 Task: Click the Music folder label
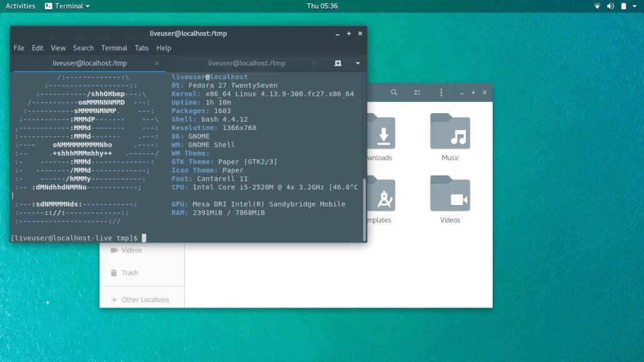click(x=450, y=158)
